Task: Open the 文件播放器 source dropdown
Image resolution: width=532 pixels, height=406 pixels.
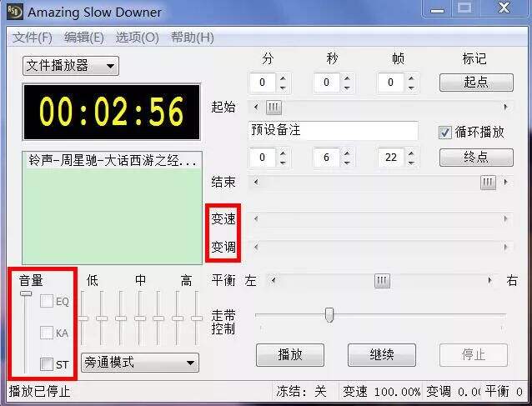Action: 71,66
